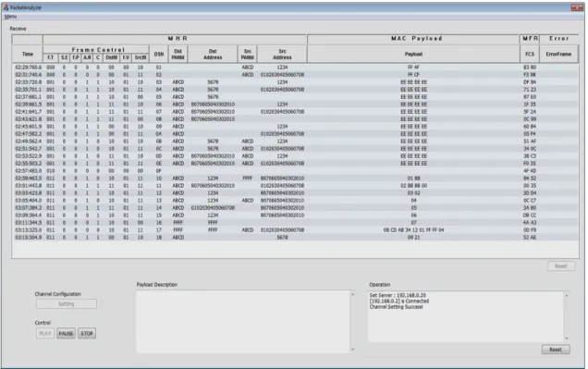Click payload cell 'FF CF'
This screenshot has width=588, height=369.
[x=413, y=75]
